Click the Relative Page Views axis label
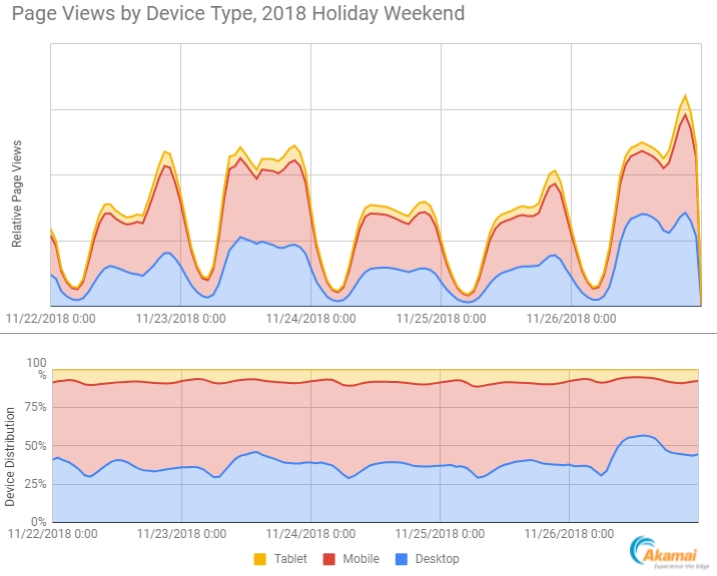717x576 pixels. (17, 195)
